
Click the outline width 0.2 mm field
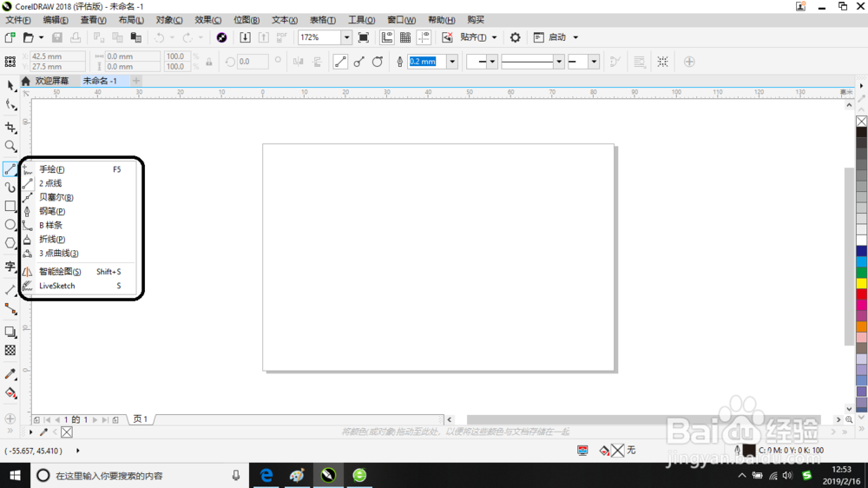(x=427, y=62)
